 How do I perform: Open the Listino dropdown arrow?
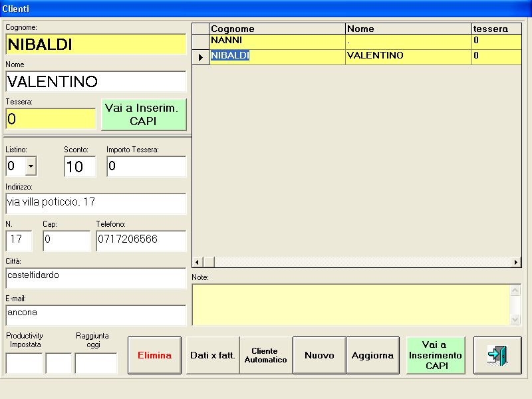coord(31,166)
